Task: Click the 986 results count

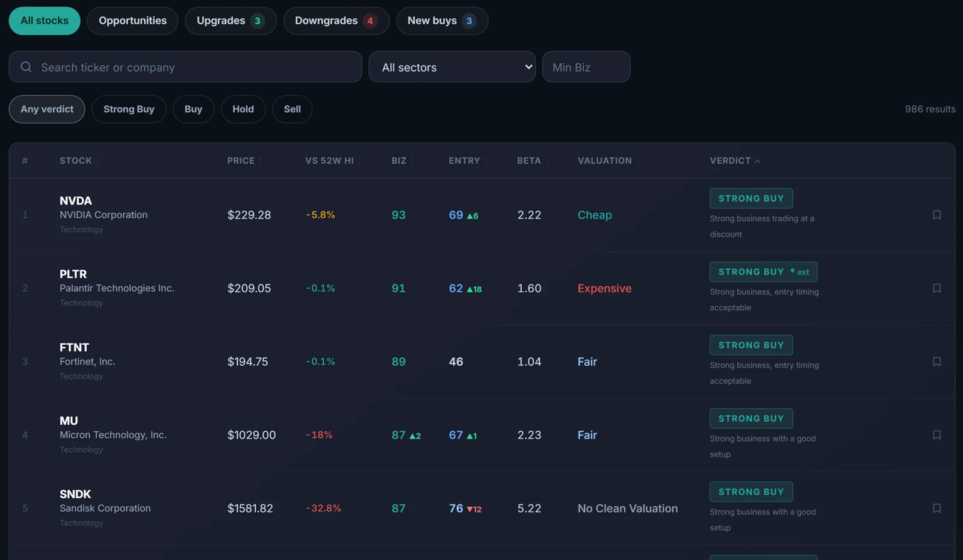Action: pyautogui.click(x=930, y=109)
